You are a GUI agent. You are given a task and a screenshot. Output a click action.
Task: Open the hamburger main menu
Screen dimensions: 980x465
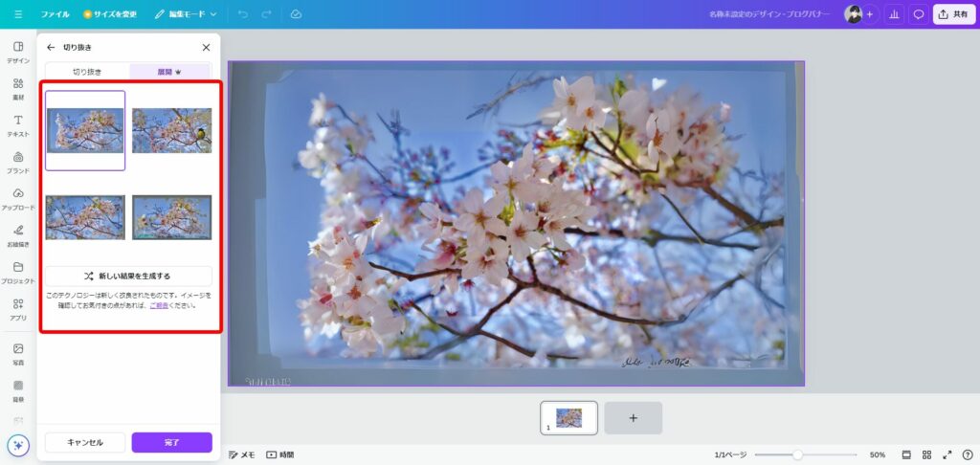point(18,13)
